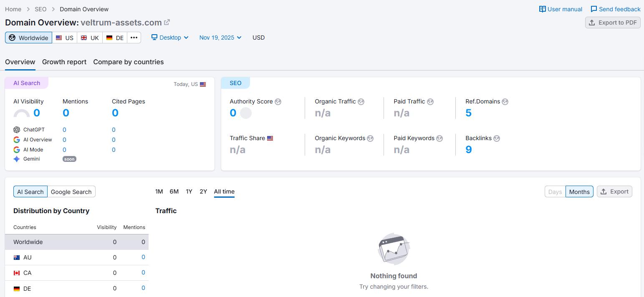Click the Canada flag in country list
The image size is (644, 297).
[17, 273]
